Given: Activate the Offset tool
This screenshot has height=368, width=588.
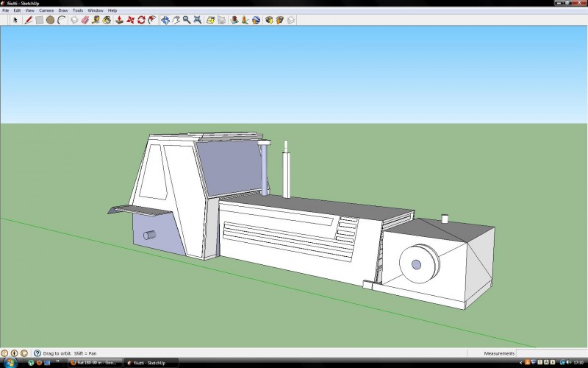Looking at the screenshot, I should [152, 20].
